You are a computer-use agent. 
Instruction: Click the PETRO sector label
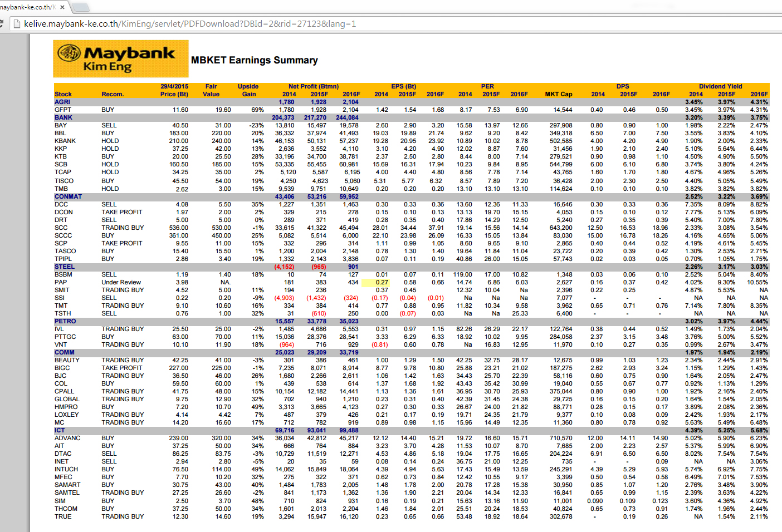pos(65,321)
